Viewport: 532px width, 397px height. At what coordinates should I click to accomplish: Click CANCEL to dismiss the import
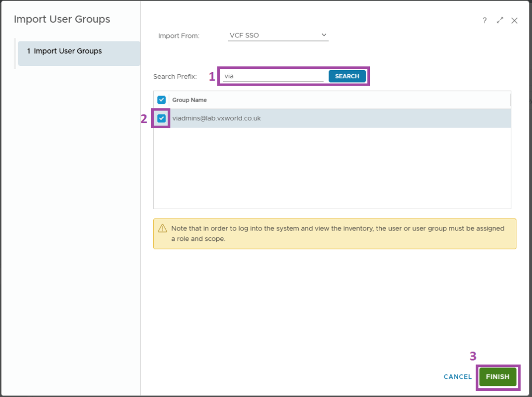click(x=458, y=377)
